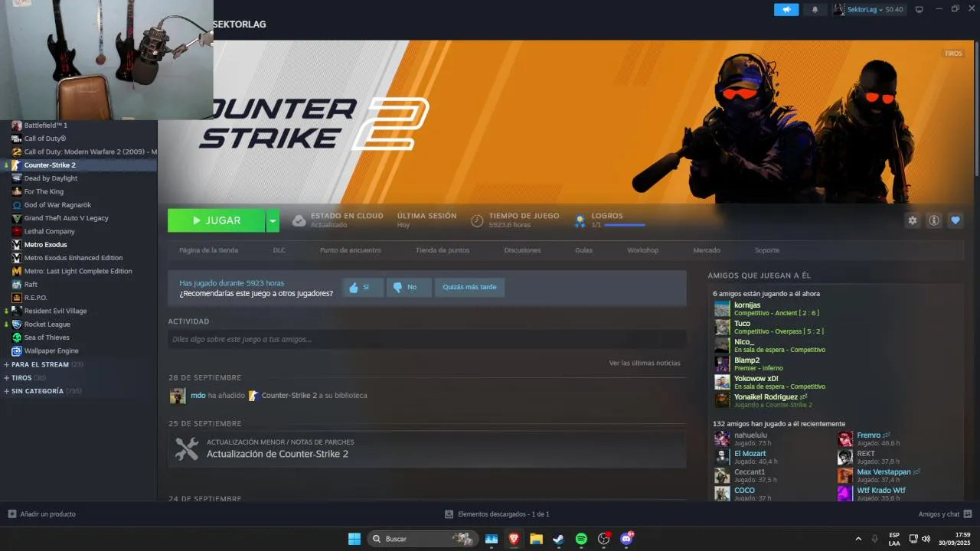Select Metro: Last Light Complete Edition
This screenshot has height=551, width=980.
click(78, 271)
